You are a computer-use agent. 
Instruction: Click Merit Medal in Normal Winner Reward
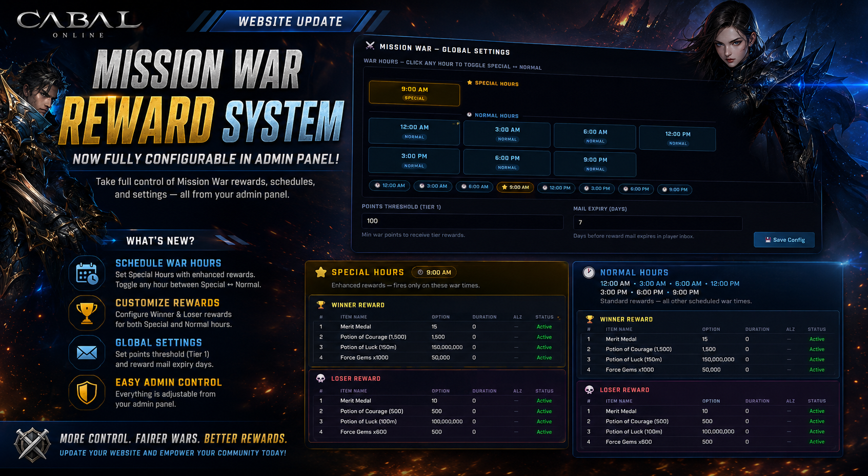pyautogui.click(x=621, y=339)
